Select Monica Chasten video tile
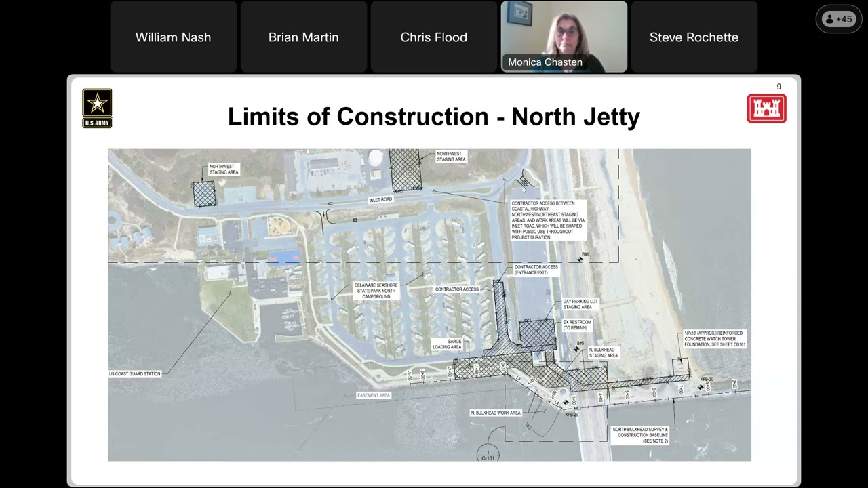Screen dimensions: 868x488 click(x=564, y=37)
